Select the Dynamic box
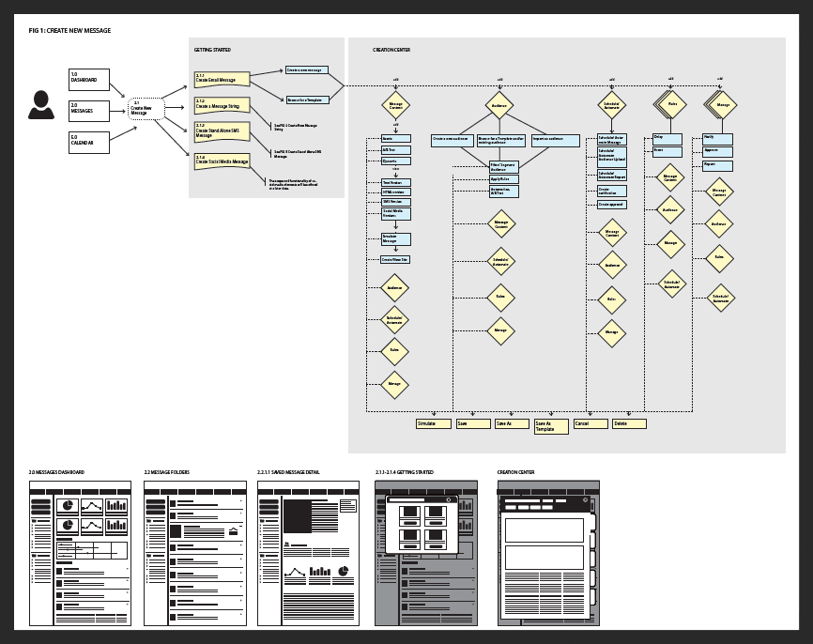Image resolution: width=813 pixels, height=644 pixels. (396, 161)
